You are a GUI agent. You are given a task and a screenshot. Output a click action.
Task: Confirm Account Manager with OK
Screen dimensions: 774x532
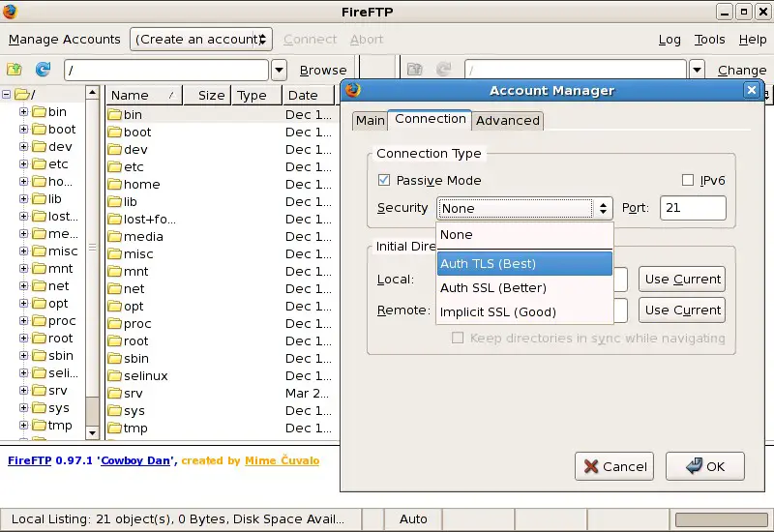(x=705, y=466)
